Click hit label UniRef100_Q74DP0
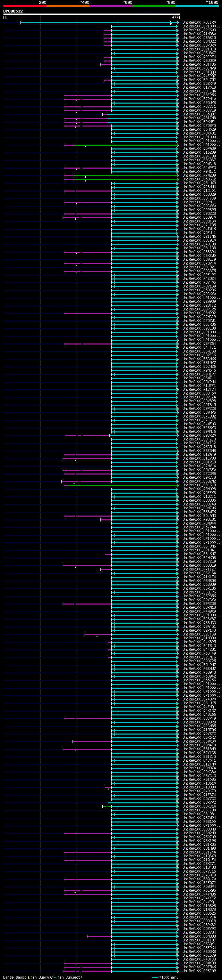This screenshot has width=222, height=980. tap(199, 699)
